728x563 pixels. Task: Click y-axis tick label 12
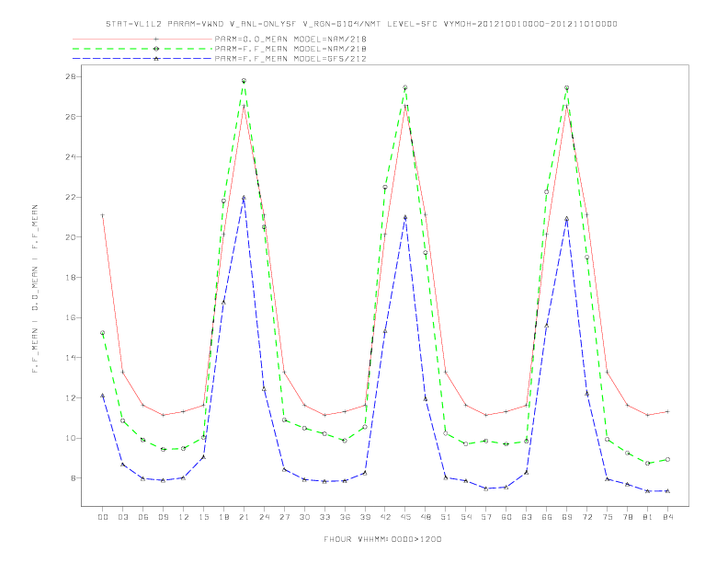pyautogui.click(x=71, y=398)
